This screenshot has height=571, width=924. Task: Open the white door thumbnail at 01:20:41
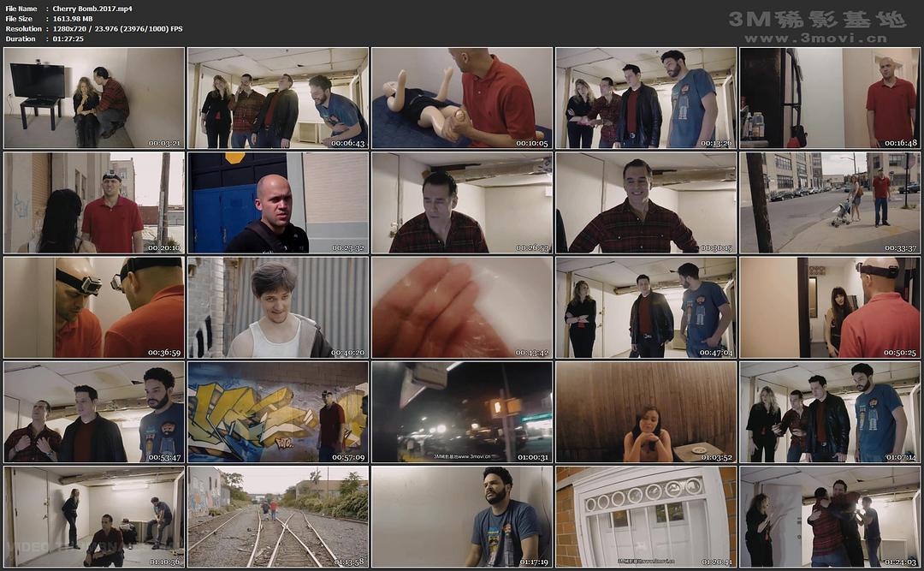pos(646,516)
